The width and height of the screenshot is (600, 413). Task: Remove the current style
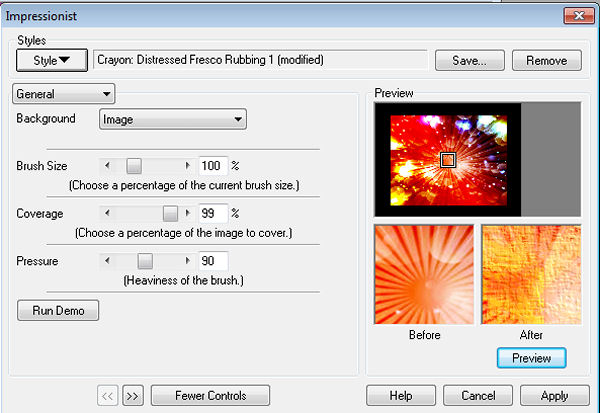546,61
